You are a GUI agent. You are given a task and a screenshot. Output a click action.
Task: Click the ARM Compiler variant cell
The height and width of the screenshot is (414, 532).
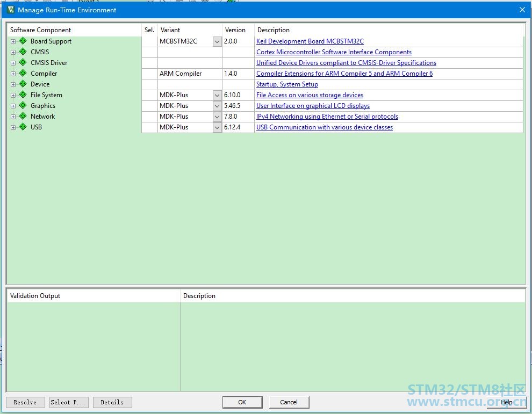click(x=190, y=74)
